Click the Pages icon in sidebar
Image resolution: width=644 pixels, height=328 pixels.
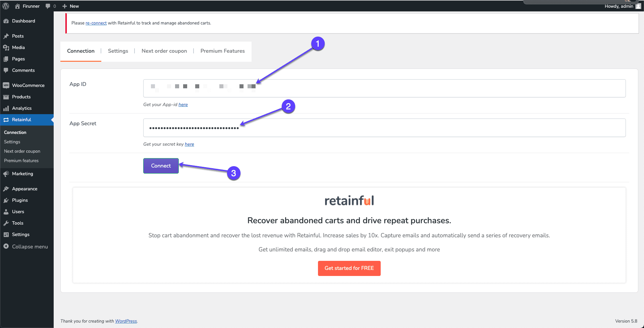(x=6, y=59)
